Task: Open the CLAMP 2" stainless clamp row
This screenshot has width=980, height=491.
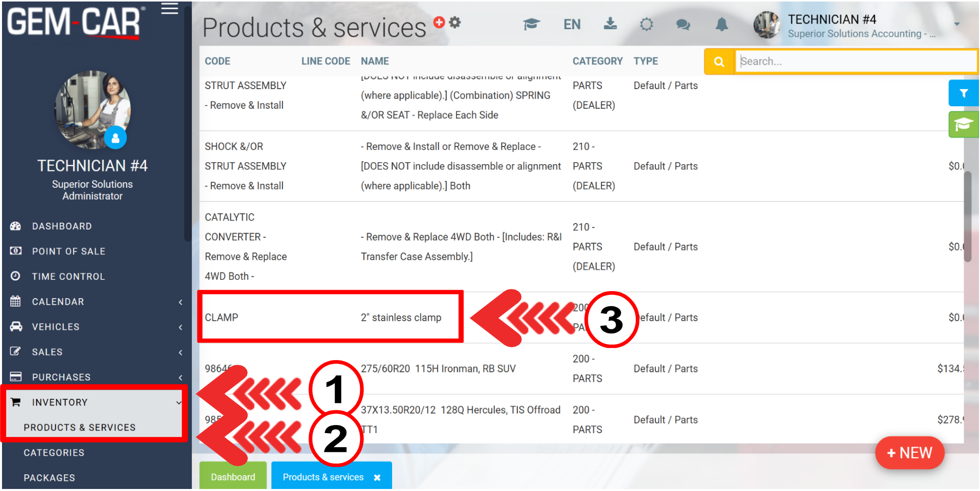Action: coord(330,317)
